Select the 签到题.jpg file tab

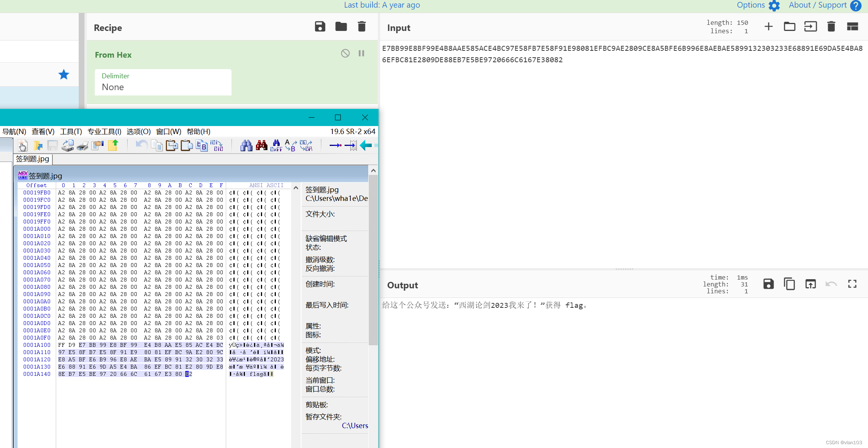pos(33,159)
